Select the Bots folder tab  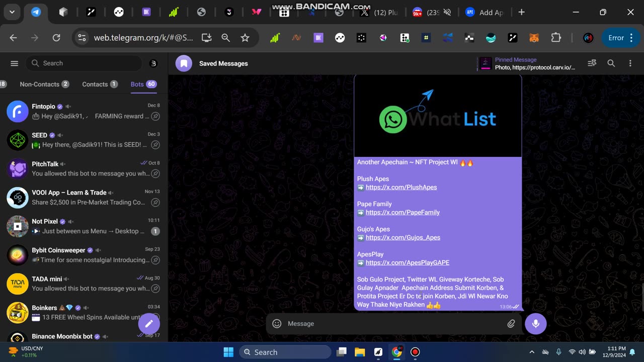click(x=143, y=84)
